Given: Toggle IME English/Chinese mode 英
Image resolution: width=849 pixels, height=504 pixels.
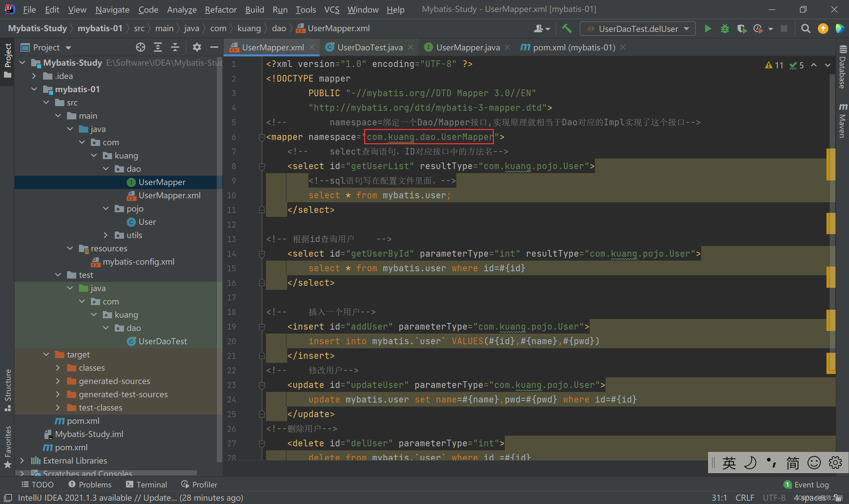Looking at the screenshot, I should coord(729,463).
